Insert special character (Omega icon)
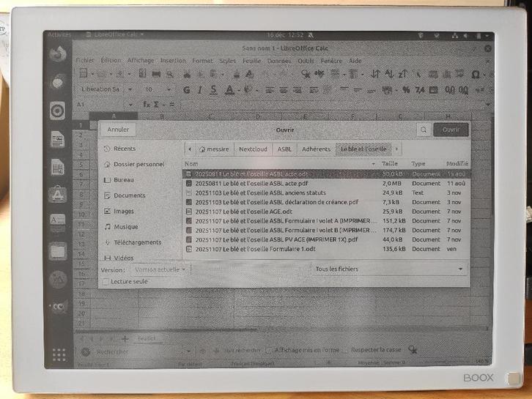532x399 pixels. [476, 74]
